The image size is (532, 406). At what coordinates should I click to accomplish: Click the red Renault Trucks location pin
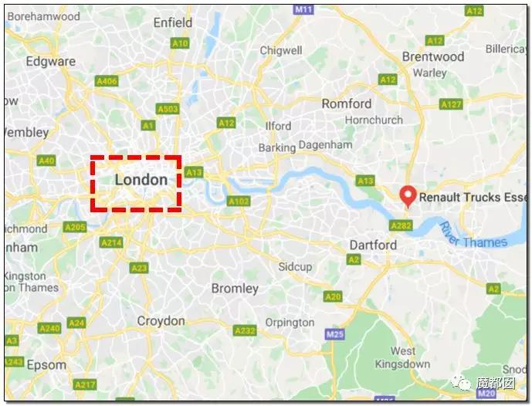408,197
